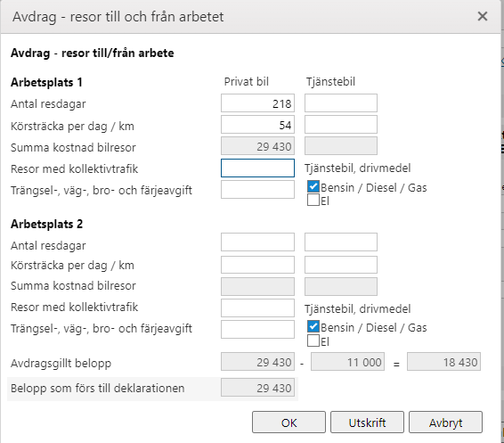Image resolution: width=504 pixels, height=443 pixels.
Task: Click the 11 000 deduction threshold value
Action: (x=347, y=362)
